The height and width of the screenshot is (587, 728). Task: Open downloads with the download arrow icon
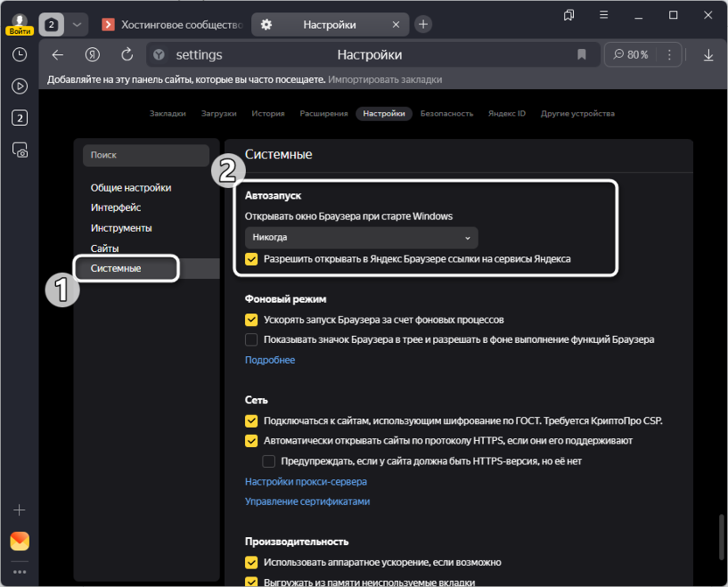click(709, 54)
